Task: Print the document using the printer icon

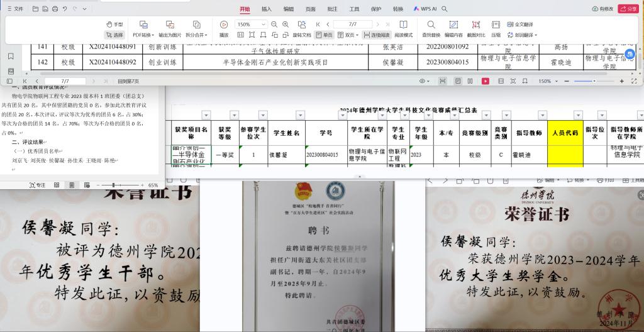Action: (55, 9)
